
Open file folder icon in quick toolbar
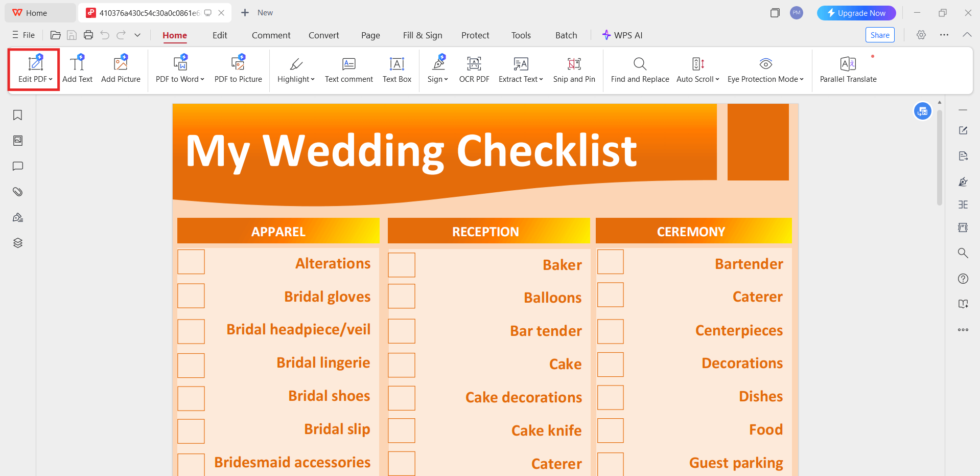click(x=56, y=35)
